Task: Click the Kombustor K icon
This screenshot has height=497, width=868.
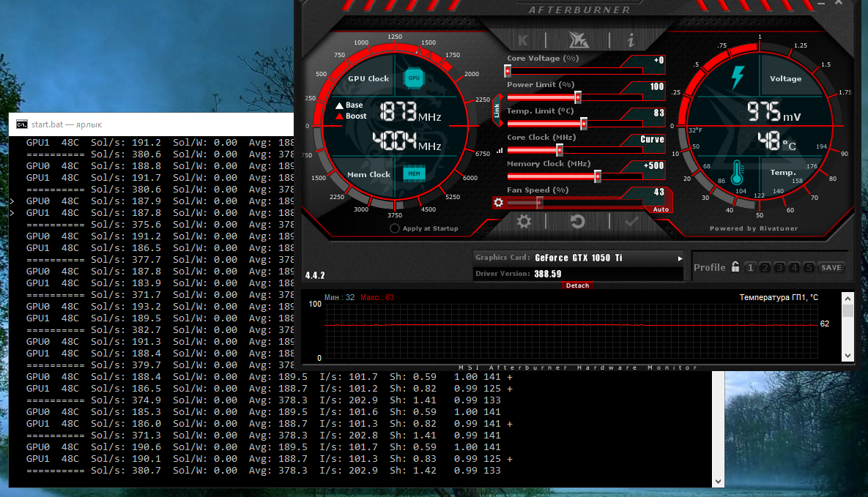Action: (x=523, y=40)
